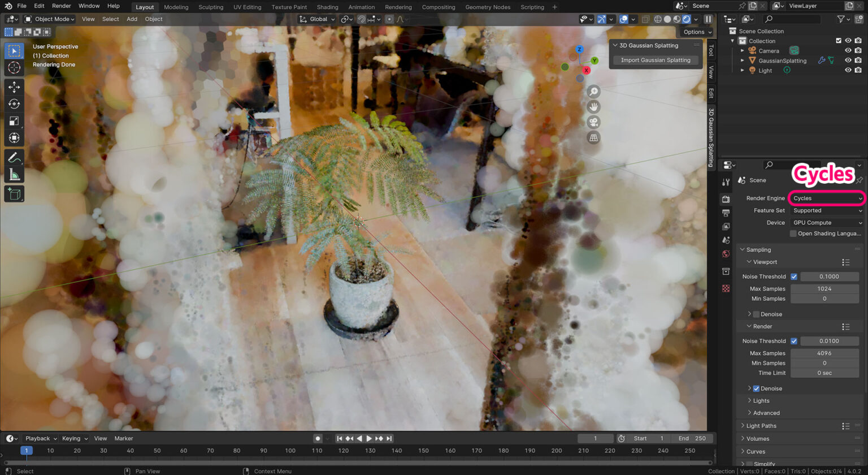This screenshot has width=868, height=475.
Task: Click the play animation button
Action: (x=369, y=438)
